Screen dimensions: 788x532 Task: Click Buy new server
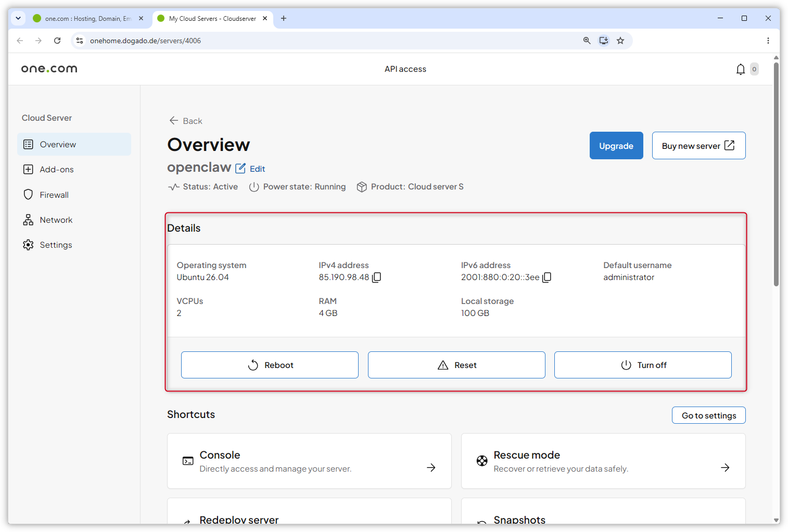(698, 146)
